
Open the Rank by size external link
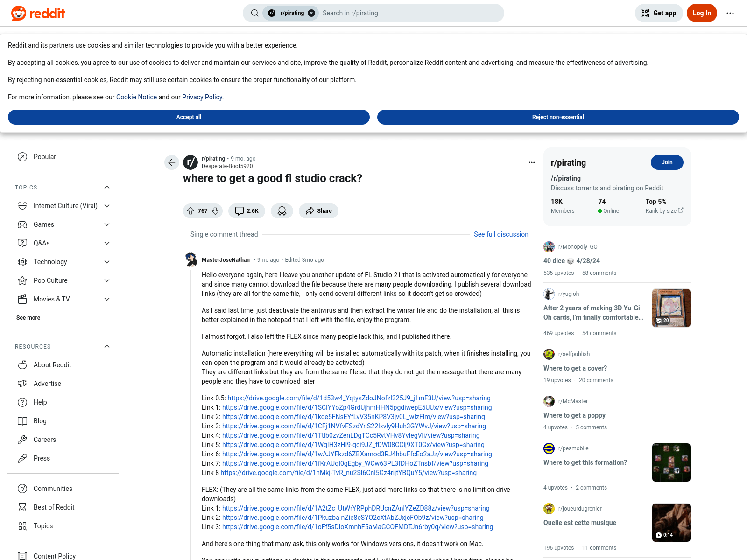(x=664, y=211)
